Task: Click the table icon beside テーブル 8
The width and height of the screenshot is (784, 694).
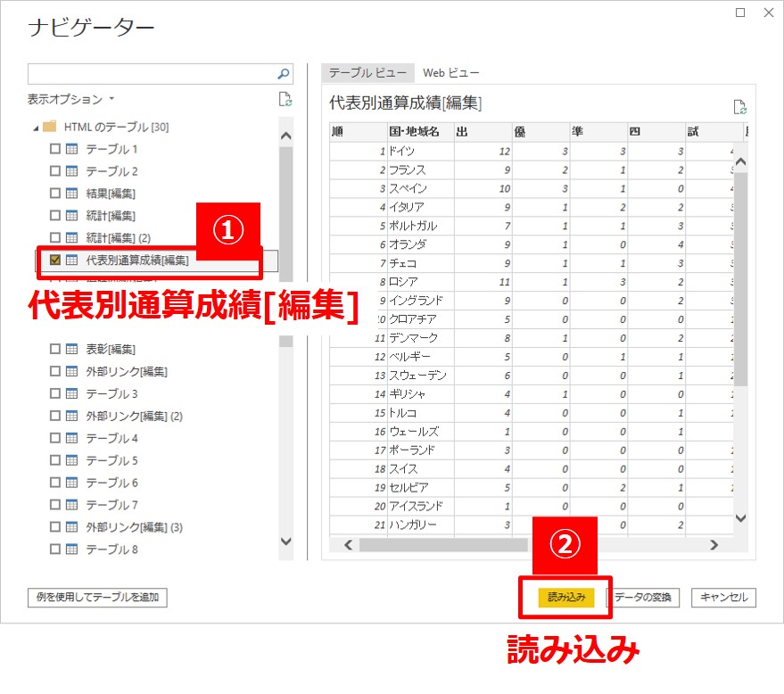Action: [72, 549]
